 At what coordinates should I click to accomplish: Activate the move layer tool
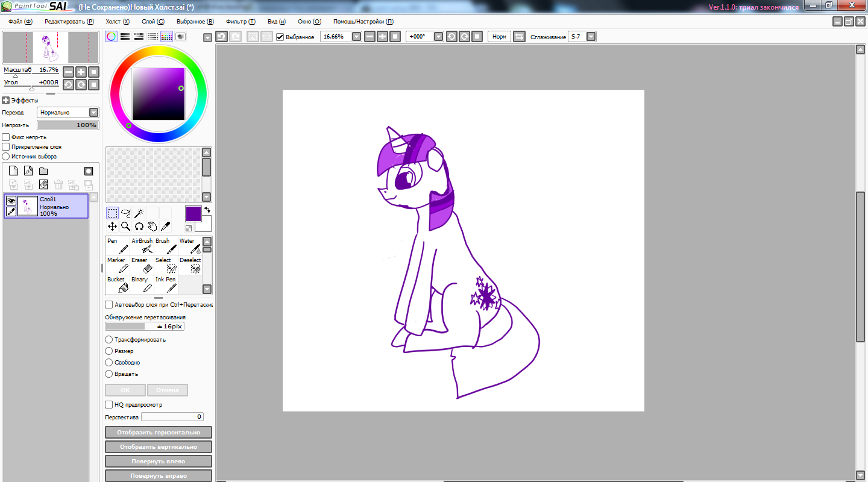[113, 227]
